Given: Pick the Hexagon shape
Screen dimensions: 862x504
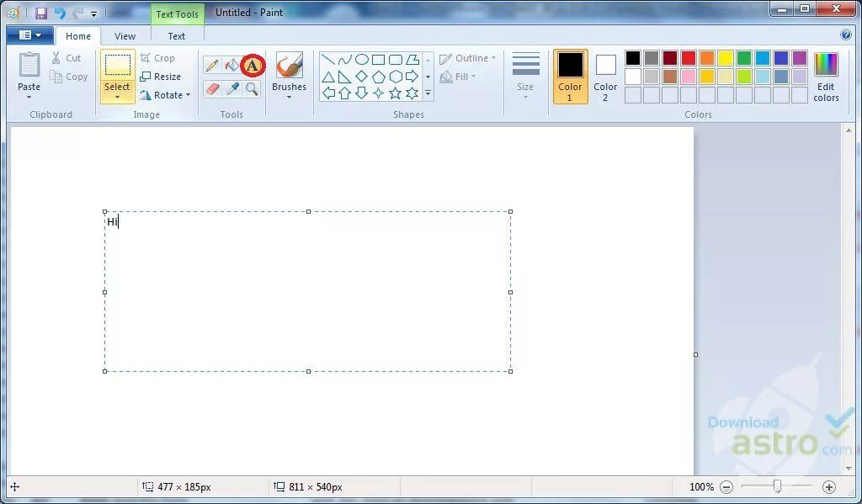Looking at the screenshot, I should (396, 77).
